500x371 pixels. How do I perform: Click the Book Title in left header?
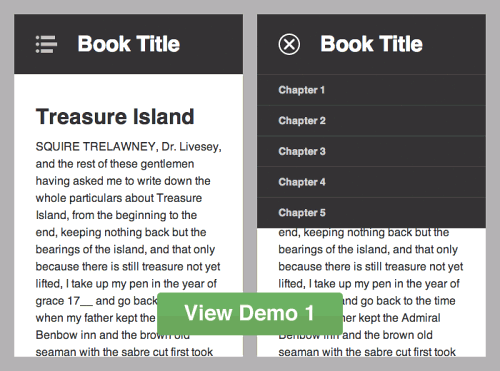click(x=129, y=44)
